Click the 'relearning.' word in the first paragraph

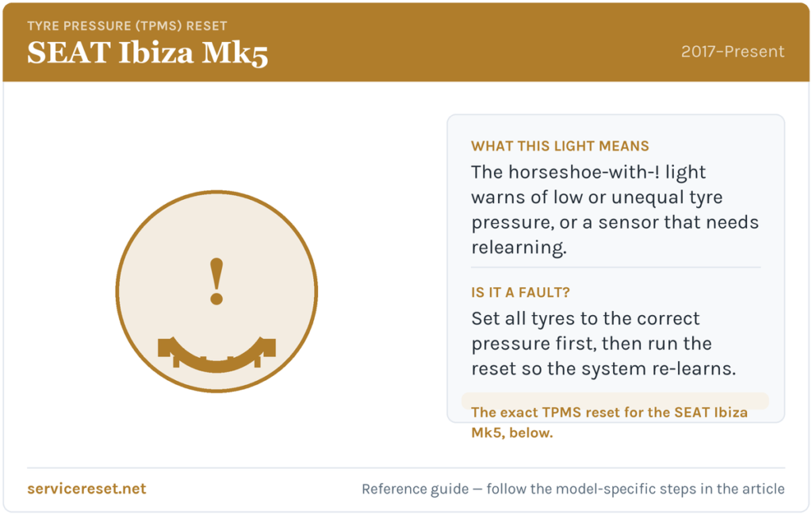coord(519,247)
